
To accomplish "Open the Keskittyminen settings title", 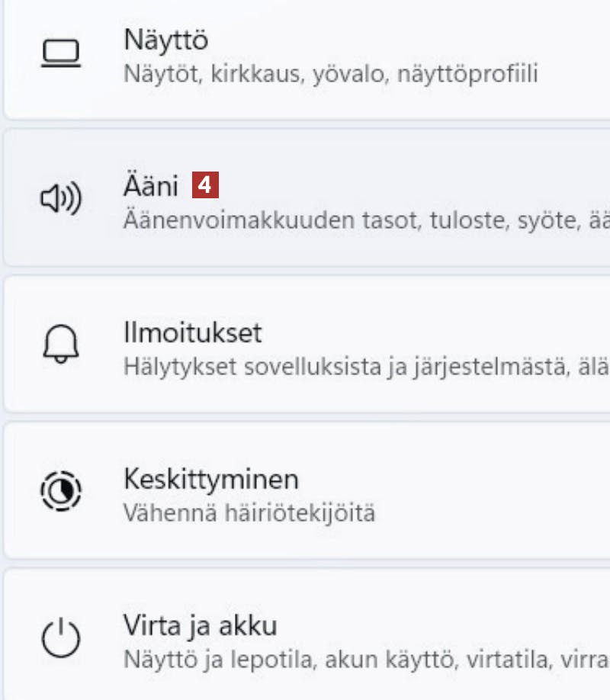I will pyautogui.click(x=210, y=479).
